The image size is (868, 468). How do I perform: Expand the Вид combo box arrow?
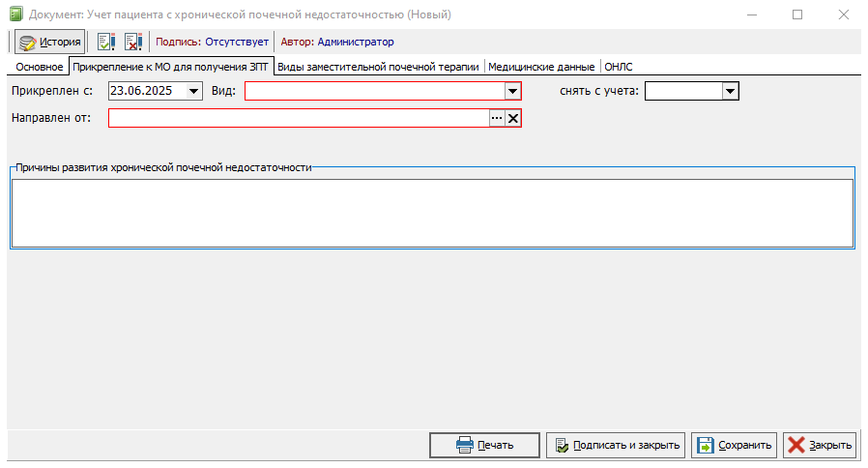click(x=512, y=91)
